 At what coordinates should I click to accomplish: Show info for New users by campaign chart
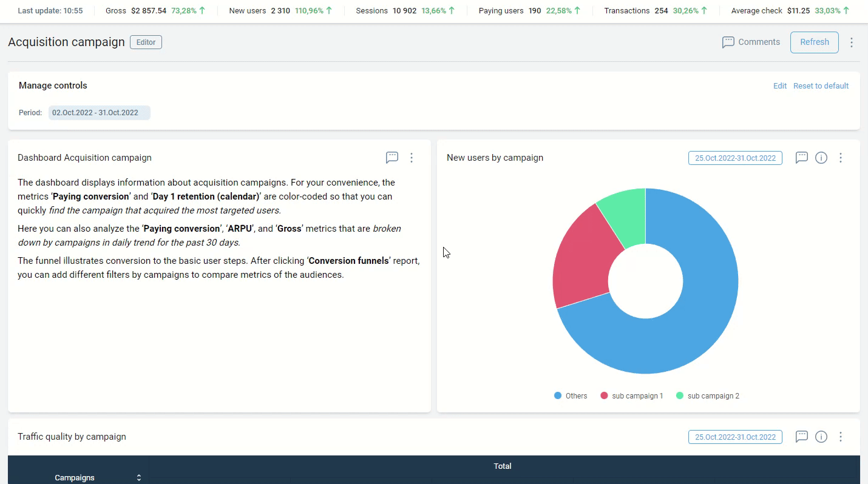click(821, 158)
